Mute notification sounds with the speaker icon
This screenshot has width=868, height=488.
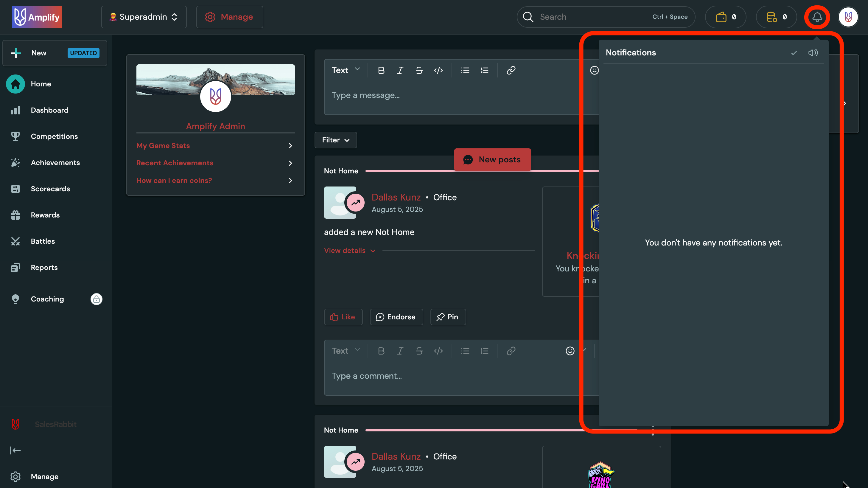[x=813, y=52]
